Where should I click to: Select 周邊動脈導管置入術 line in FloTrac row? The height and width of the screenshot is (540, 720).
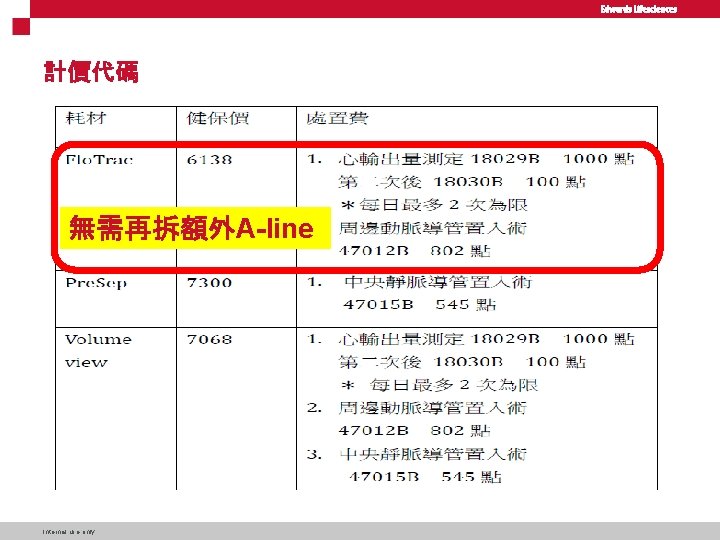tap(432, 228)
